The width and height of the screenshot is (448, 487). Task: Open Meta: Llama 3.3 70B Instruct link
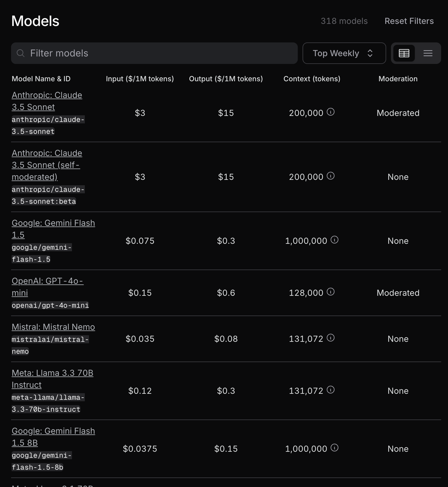point(52,379)
